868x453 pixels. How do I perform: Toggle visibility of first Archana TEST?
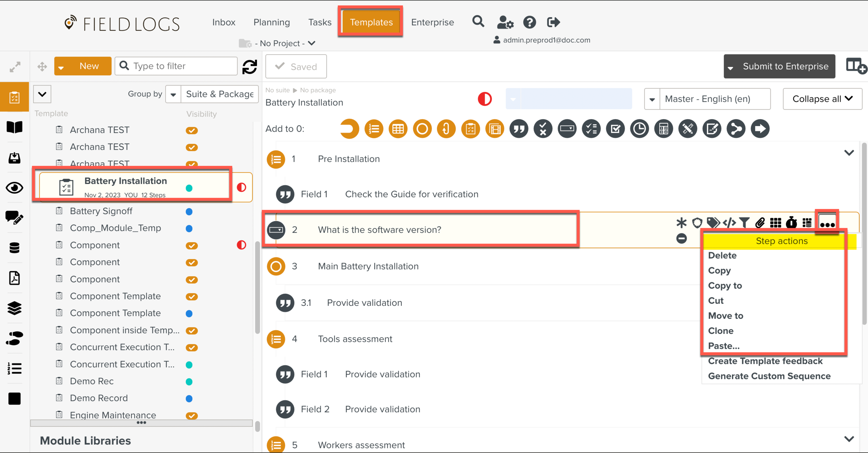coord(192,131)
